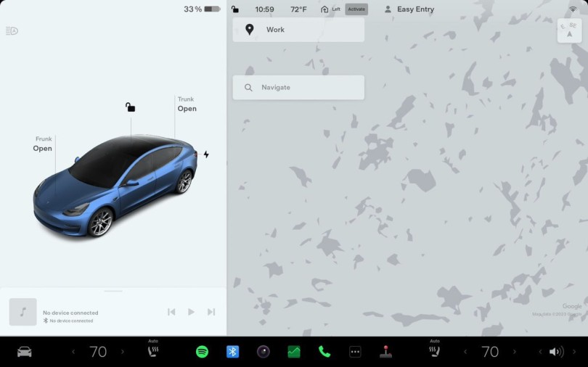
Task: Toggle the driver seat heater
Action: click(x=153, y=350)
